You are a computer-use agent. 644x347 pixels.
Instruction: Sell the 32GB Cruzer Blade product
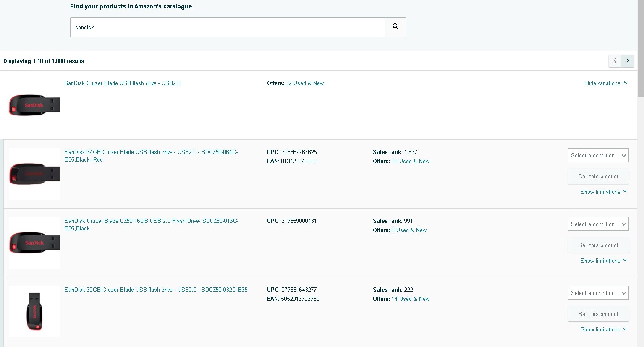tap(598, 314)
